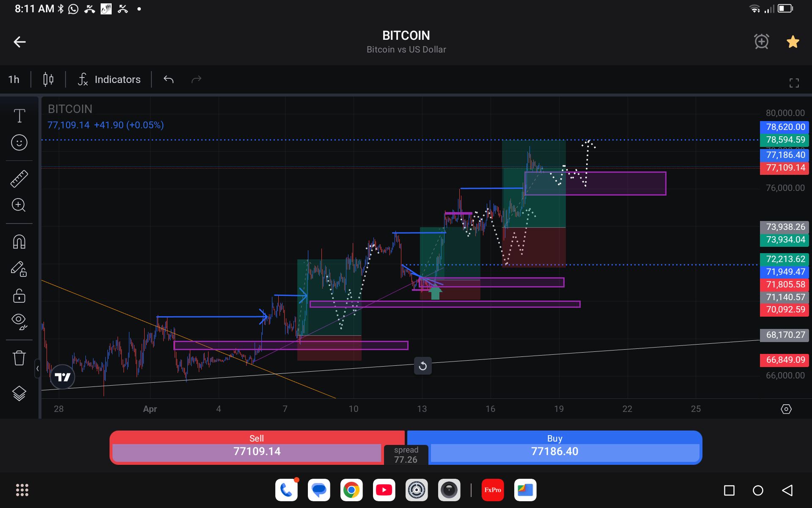
Task: Open the object tree layers icon
Action: click(x=19, y=394)
